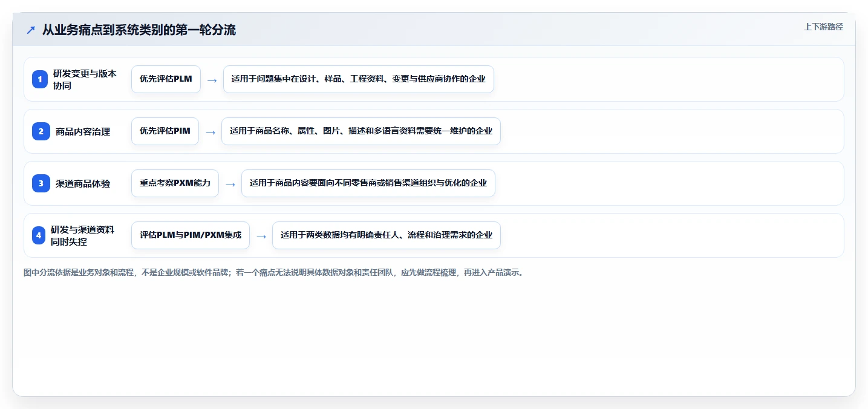Click the title 从业务痛点到系统类别的第一轮分流

click(139, 30)
